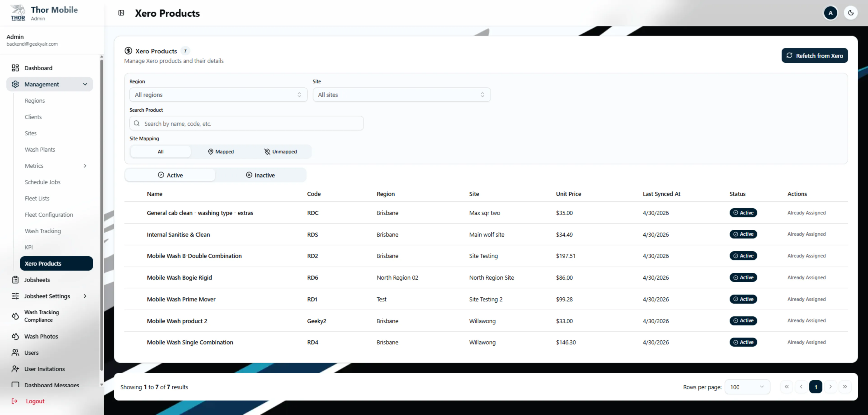
Task: Click the Logout link
Action: click(x=35, y=401)
